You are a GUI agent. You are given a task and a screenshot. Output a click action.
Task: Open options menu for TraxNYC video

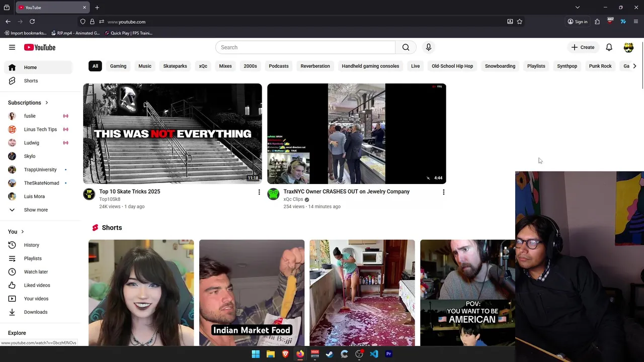443,192
